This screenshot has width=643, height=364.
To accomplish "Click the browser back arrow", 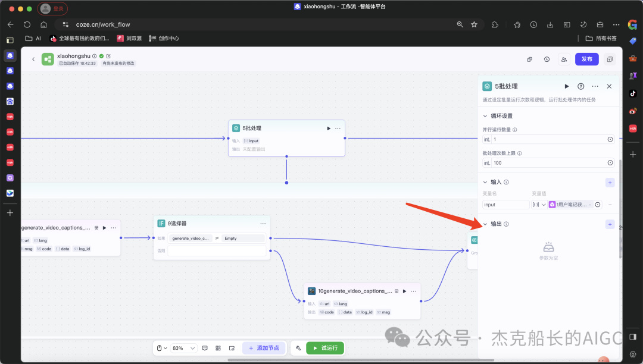I will [x=11, y=24].
